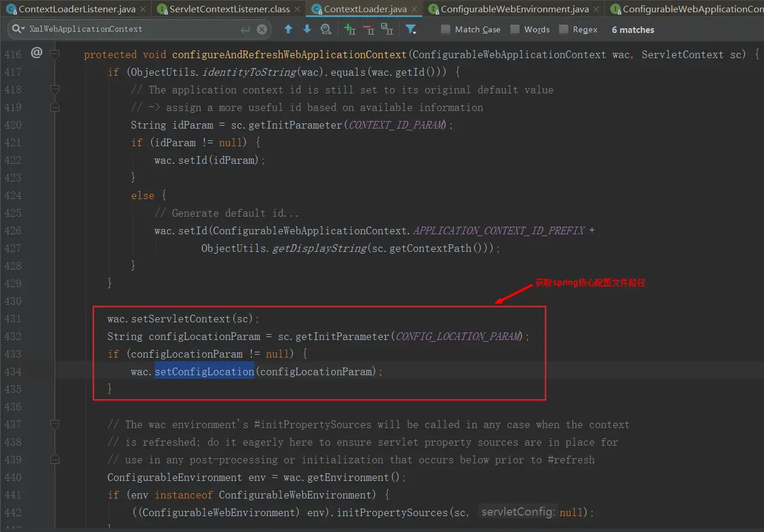
Task: Click 'protected' keyword on line 416
Action: click(x=110, y=55)
